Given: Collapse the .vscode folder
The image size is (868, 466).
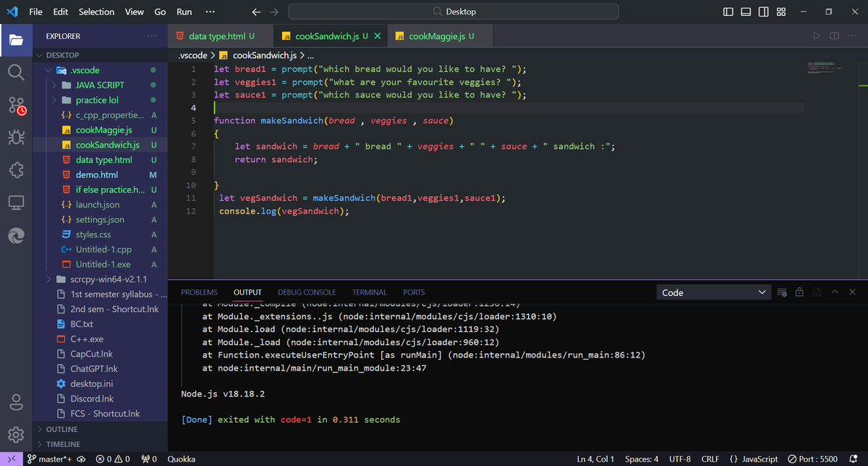Looking at the screenshot, I should [100, 70].
